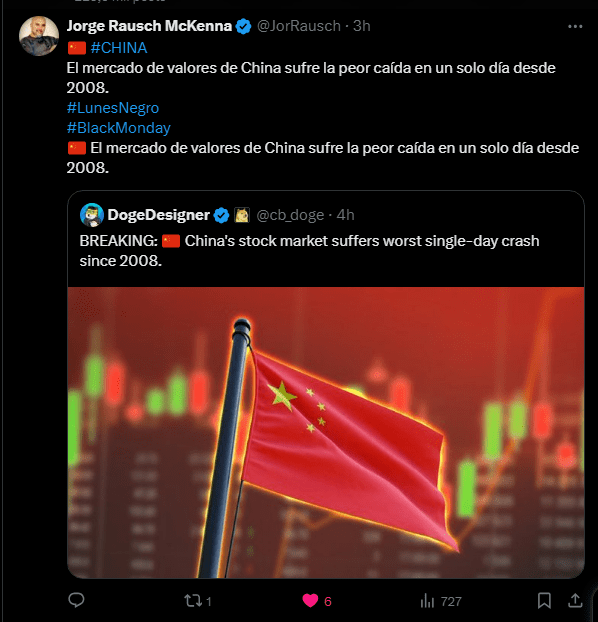Open the reply comment icon
Viewport: 598px width, 622px height.
click(x=76, y=600)
